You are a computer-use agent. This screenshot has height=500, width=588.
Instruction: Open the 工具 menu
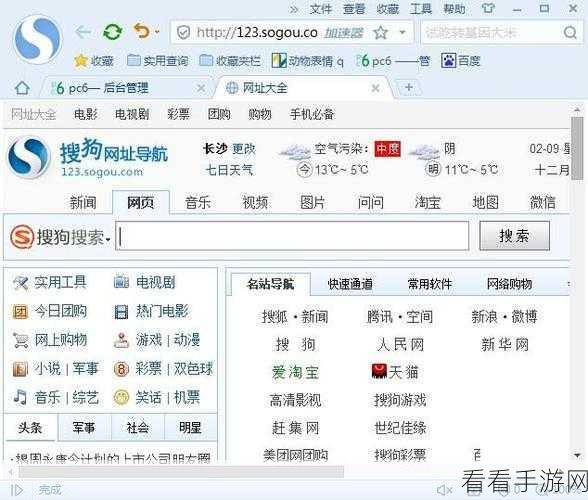click(x=421, y=9)
